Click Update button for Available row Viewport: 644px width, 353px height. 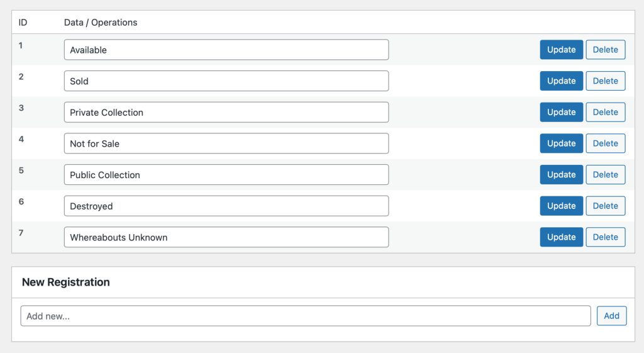click(561, 50)
